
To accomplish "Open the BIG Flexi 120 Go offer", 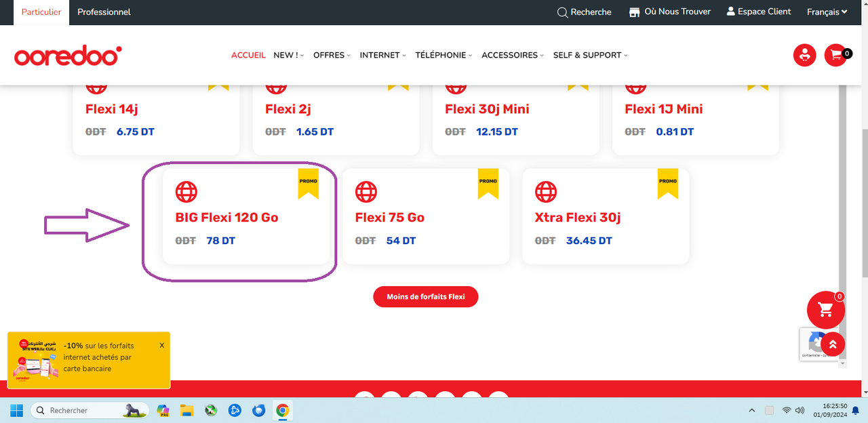I will [x=227, y=218].
